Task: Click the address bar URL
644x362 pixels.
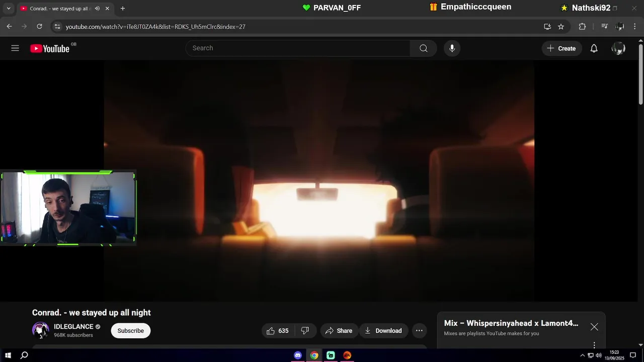Action: (155, 27)
